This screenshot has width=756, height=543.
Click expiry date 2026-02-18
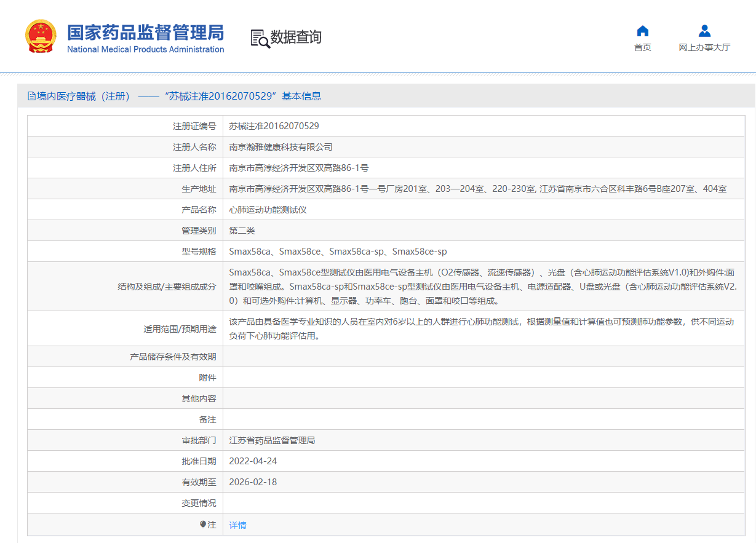[253, 482]
